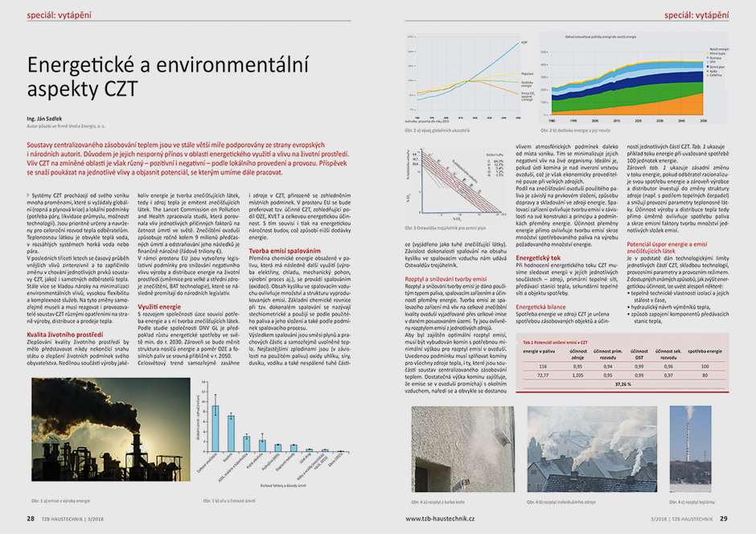756x534 pixels.
Task: Click the "účinnost OST" column header
Action: pos(639,354)
